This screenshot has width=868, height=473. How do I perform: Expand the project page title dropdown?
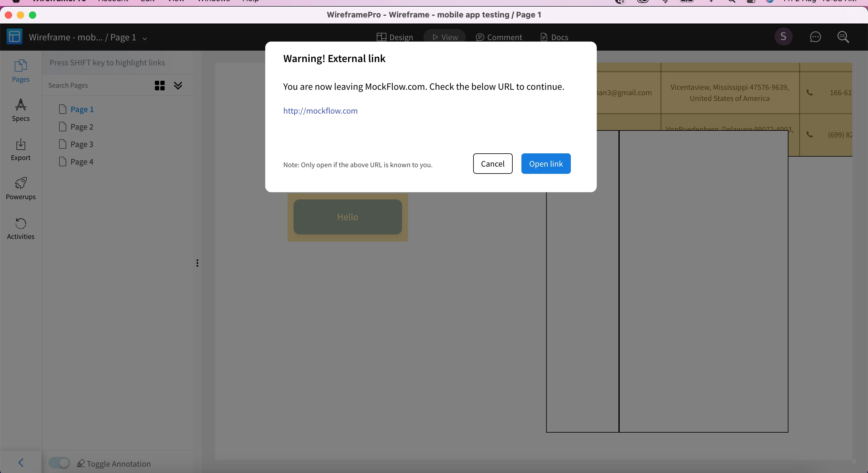point(145,38)
